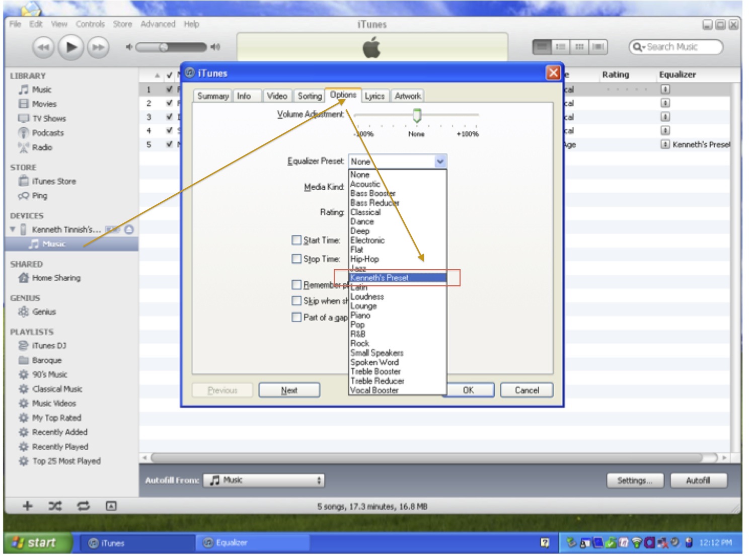Open the Advanced menu
This screenshot has height=560, width=751.
coord(158,24)
